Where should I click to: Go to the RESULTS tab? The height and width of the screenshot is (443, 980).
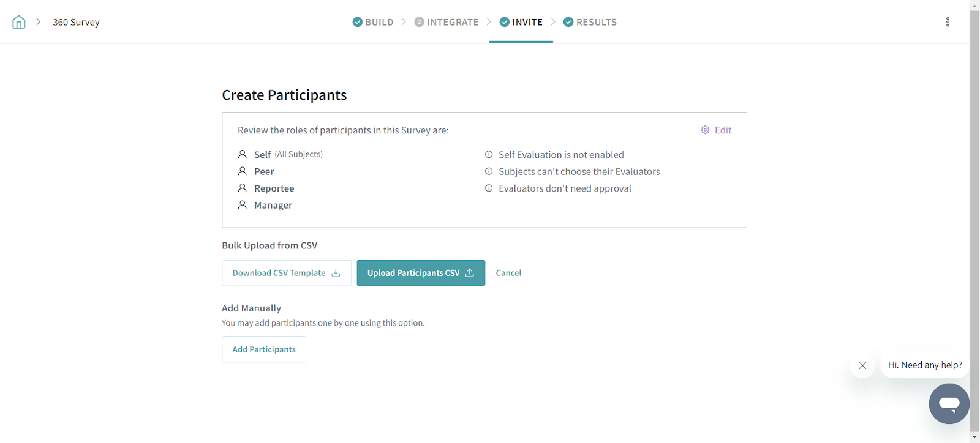click(596, 22)
